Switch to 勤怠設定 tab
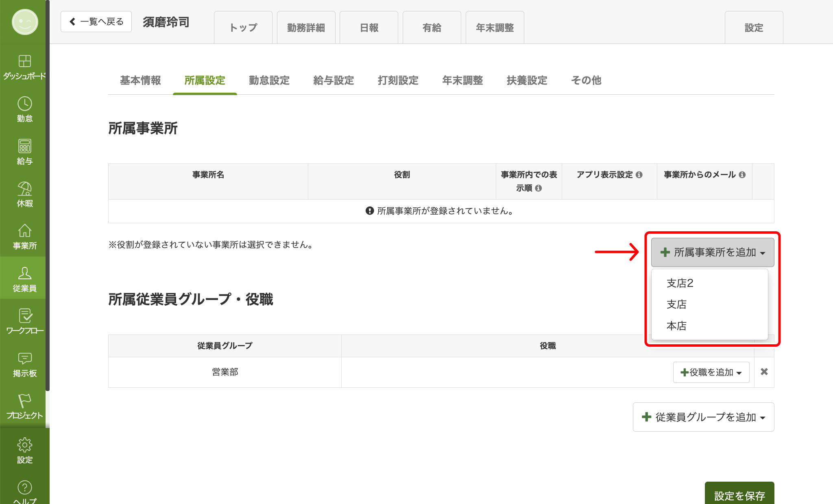The height and width of the screenshot is (504, 833). tap(269, 80)
